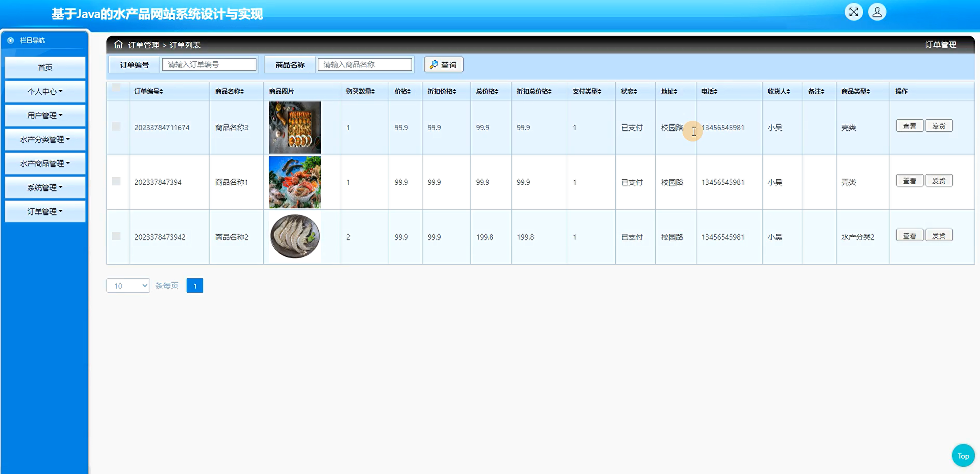Sort by 商品名称 column header arrows

(x=242, y=91)
